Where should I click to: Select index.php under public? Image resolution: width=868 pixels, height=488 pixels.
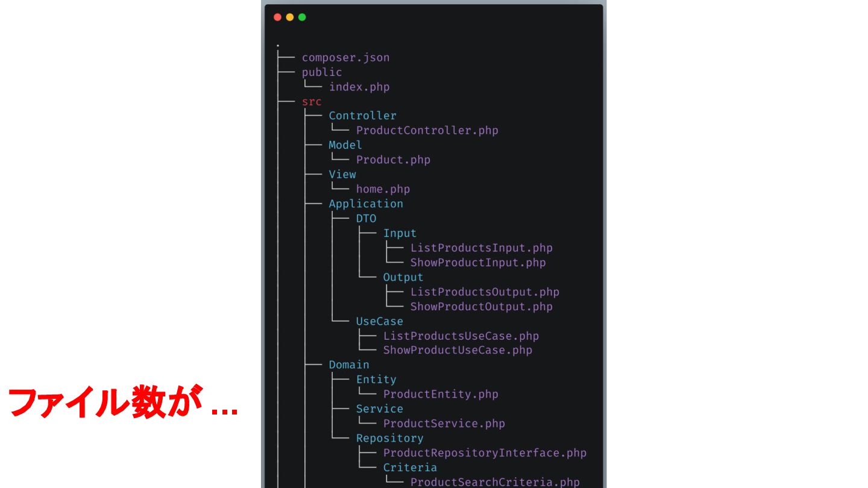click(x=359, y=87)
